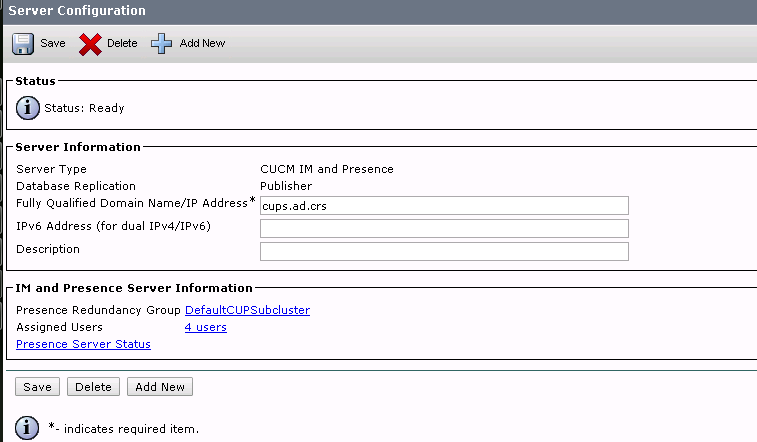Click the required item info icon
The height and width of the screenshot is (442, 757).
click(x=27, y=428)
